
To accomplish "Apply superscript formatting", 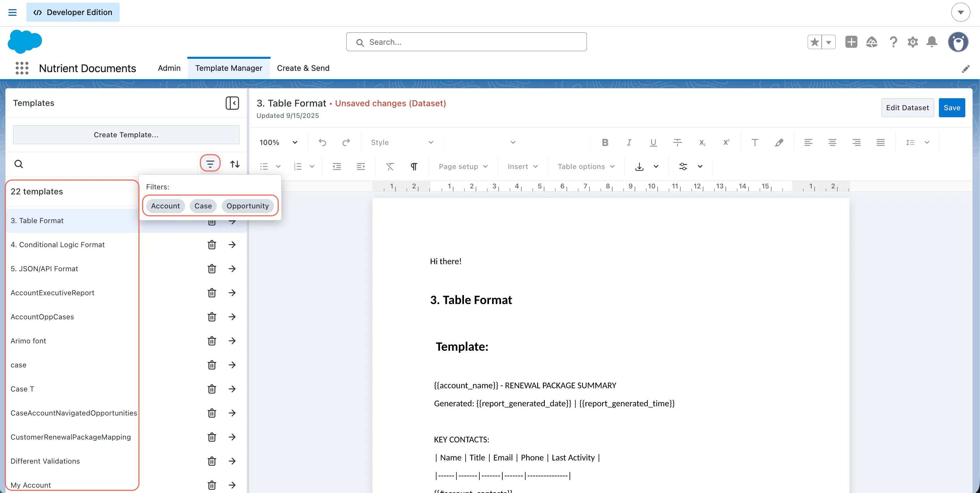I will tap(726, 142).
